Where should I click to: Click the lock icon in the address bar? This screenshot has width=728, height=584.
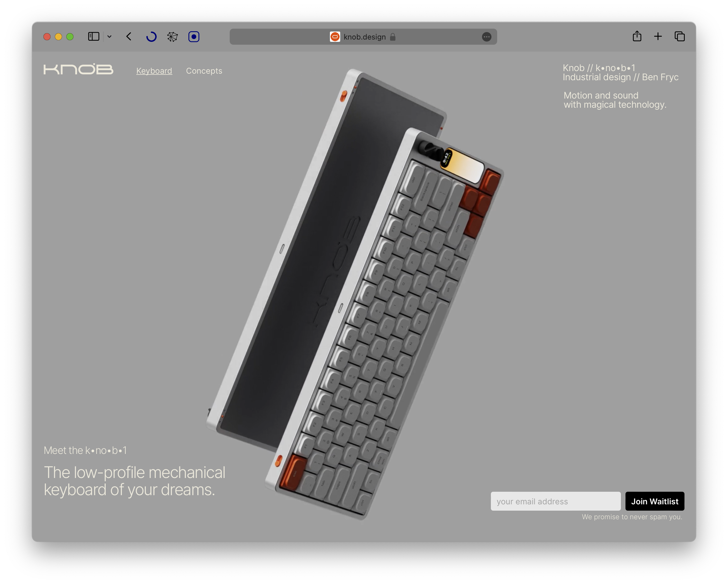(392, 37)
